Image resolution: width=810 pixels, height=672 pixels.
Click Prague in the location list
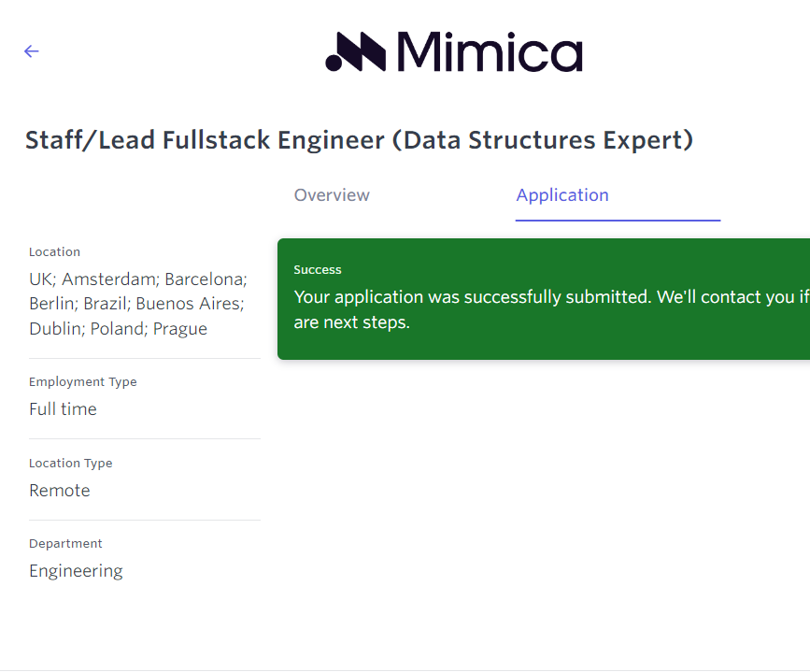click(180, 329)
